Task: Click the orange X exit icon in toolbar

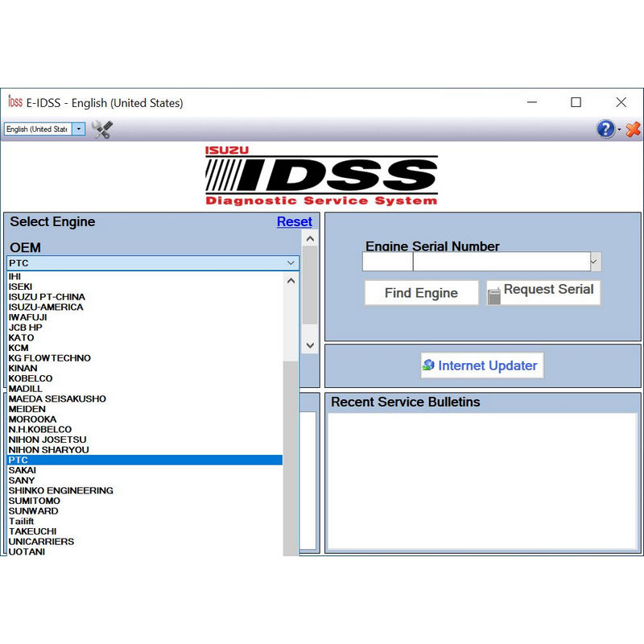Action: click(x=633, y=130)
